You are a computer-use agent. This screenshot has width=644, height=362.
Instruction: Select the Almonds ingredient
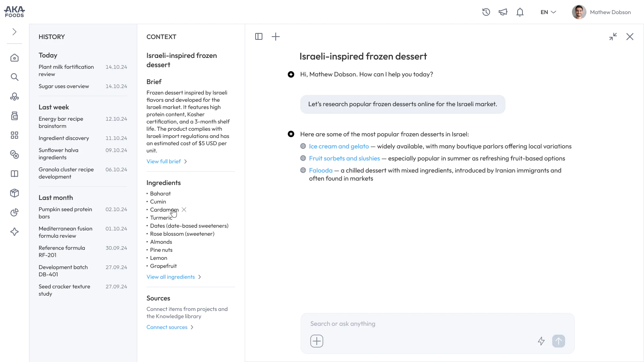[161, 242]
